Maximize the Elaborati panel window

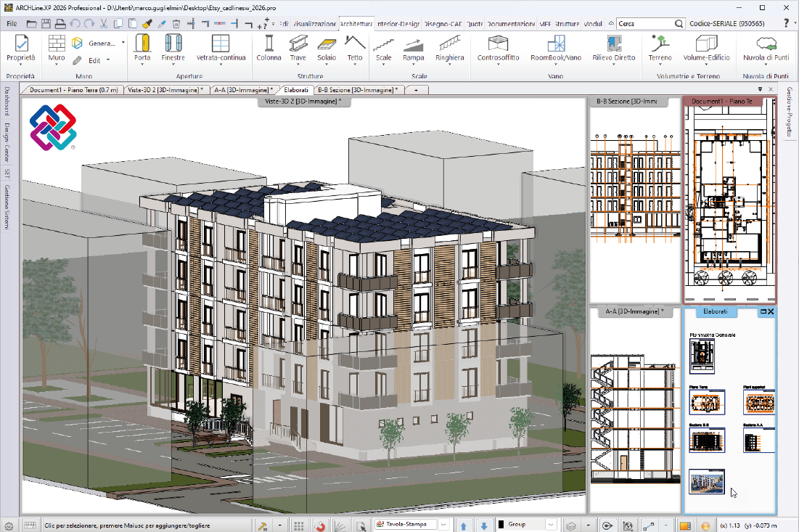(763, 311)
